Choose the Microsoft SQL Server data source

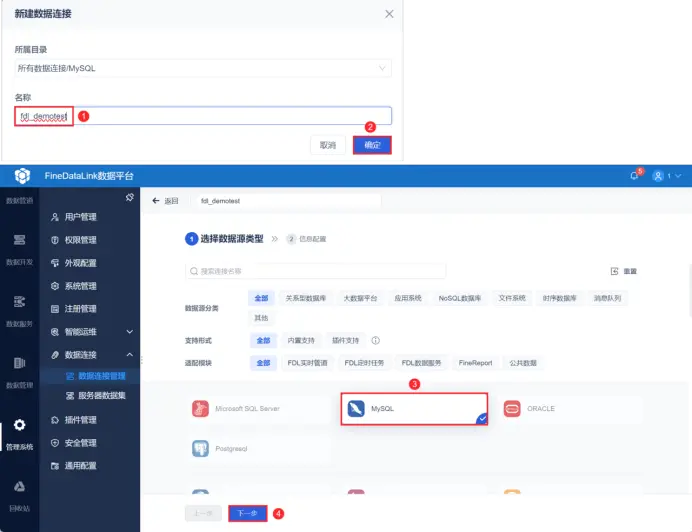258,409
